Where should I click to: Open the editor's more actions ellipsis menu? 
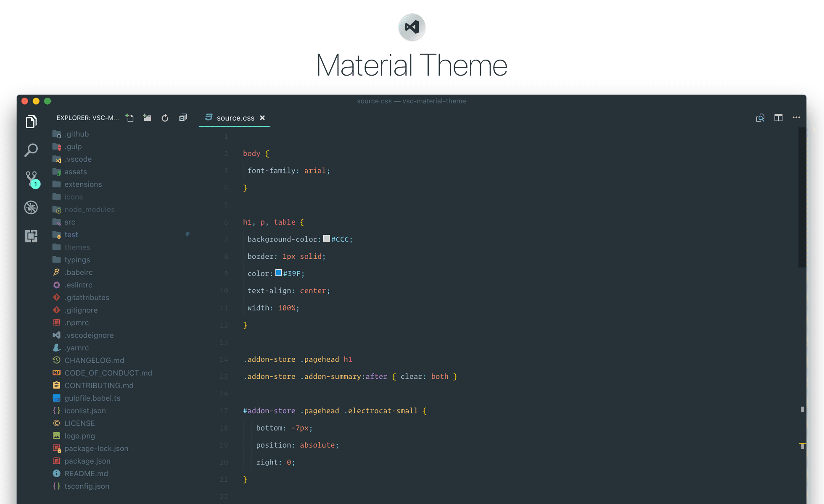coord(796,118)
